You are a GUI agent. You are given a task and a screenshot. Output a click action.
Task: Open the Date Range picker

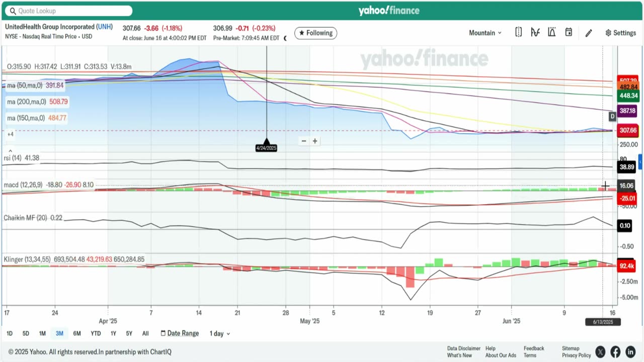(180, 333)
